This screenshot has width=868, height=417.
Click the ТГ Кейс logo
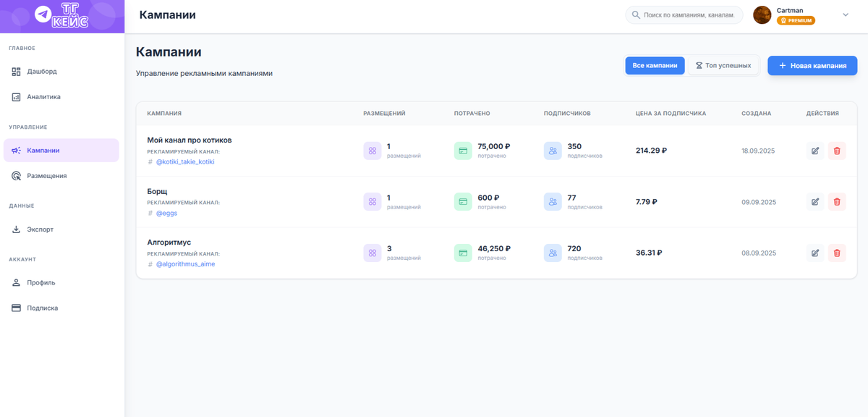[x=61, y=15]
